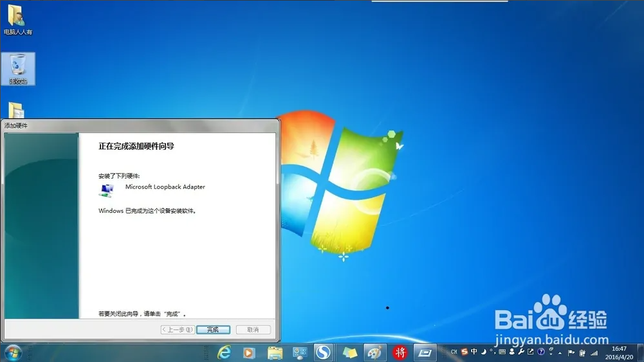Show hidden system tray icons arrow
644x362 pixels.
[560, 353]
